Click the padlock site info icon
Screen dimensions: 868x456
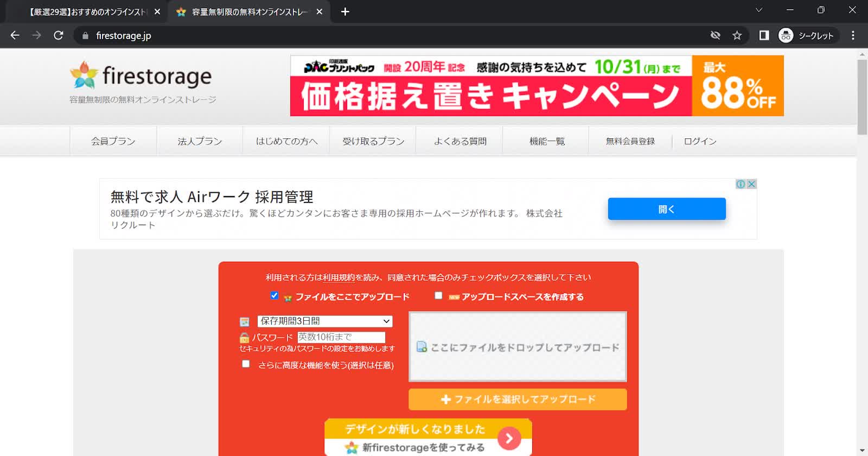85,36
